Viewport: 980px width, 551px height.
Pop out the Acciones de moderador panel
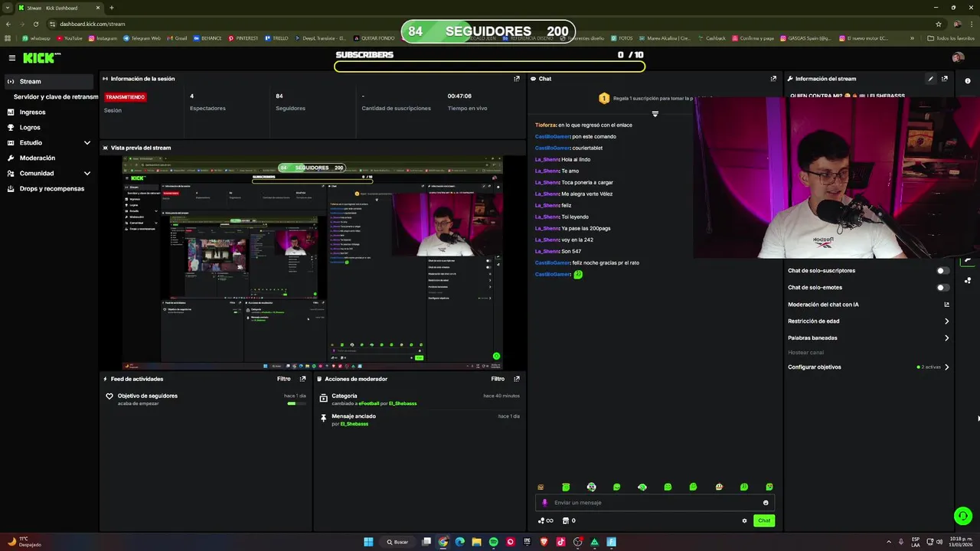[x=517, y=379]
